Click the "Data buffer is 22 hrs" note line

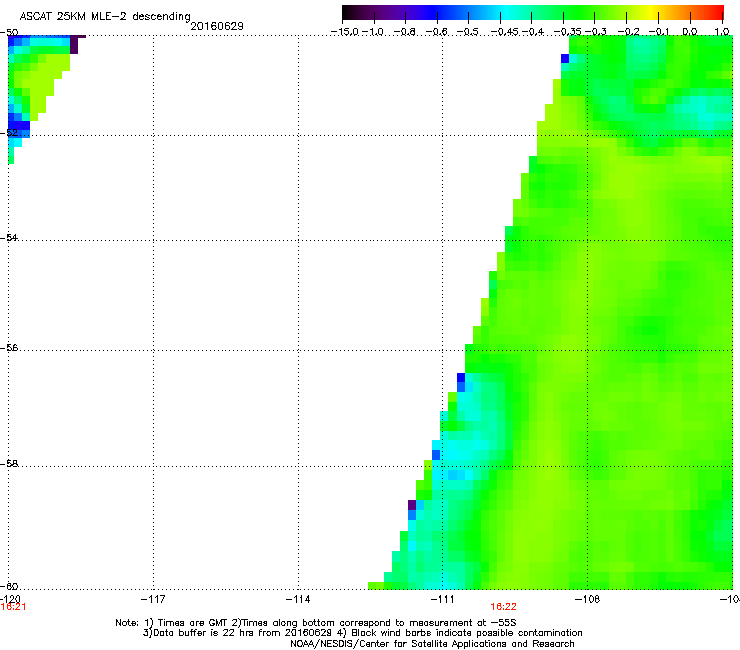[362, 633]
